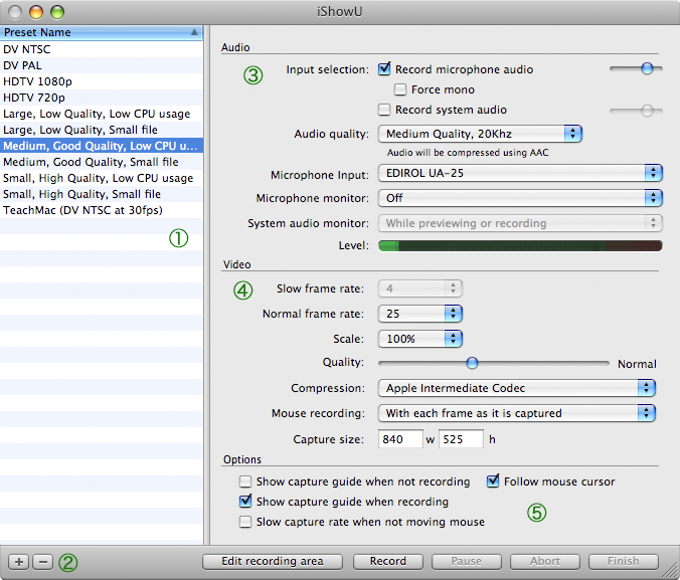Click Edit recording area button

coord(272,561)
